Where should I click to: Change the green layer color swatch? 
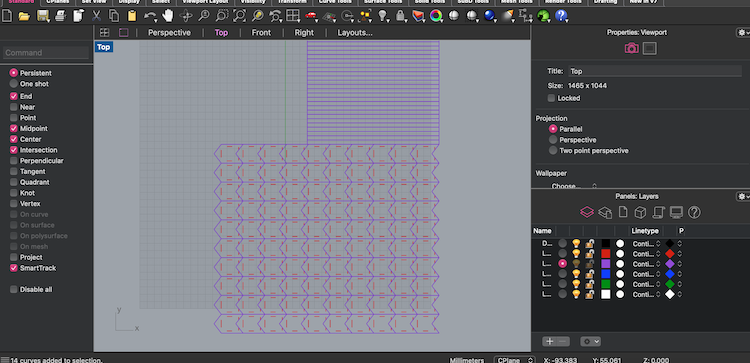[606, 284]
